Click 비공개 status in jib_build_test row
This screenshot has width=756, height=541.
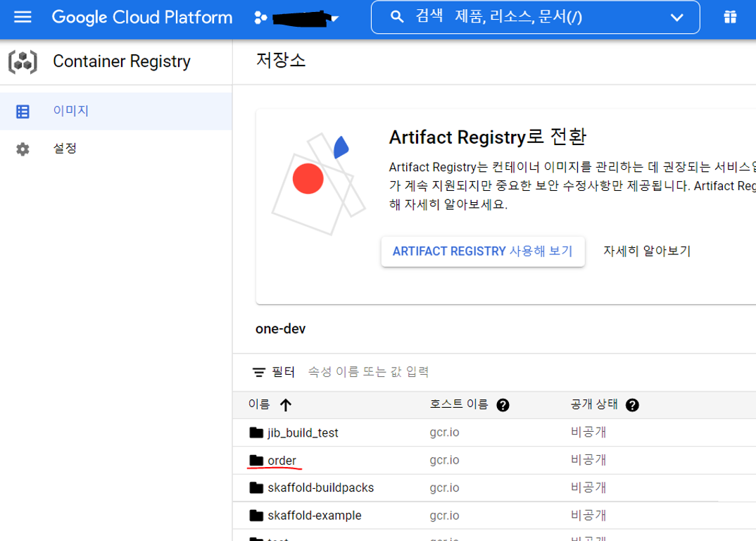(588, 432)
